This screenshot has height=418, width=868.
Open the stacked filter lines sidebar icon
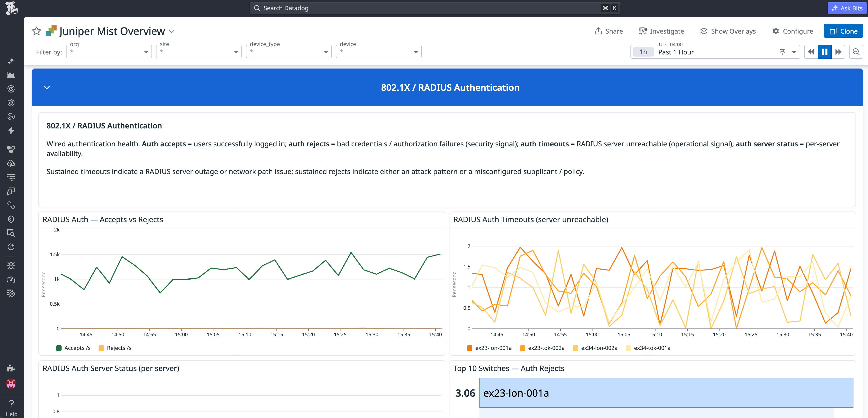click(11, 177)
